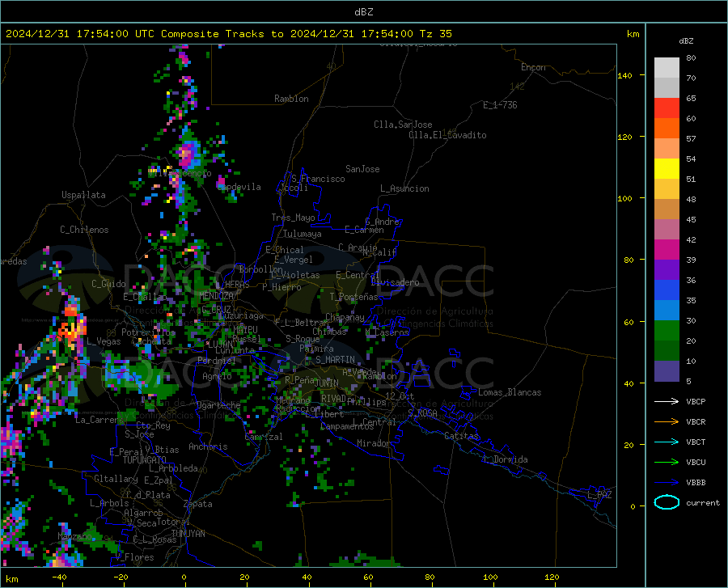Click the blue VBBB arrow legend icon
The width and height of the screenshot is (728, 588).
(x=667, y=482)
